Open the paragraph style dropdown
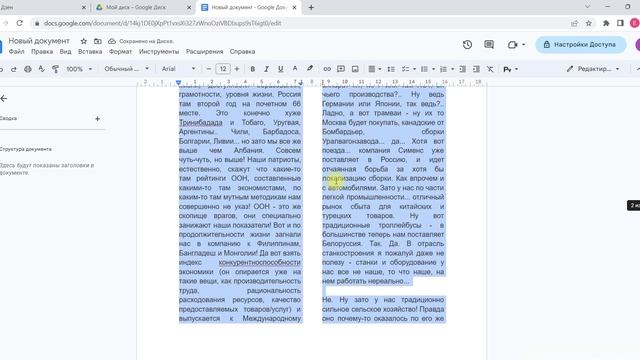 click(x=127, y=69)
